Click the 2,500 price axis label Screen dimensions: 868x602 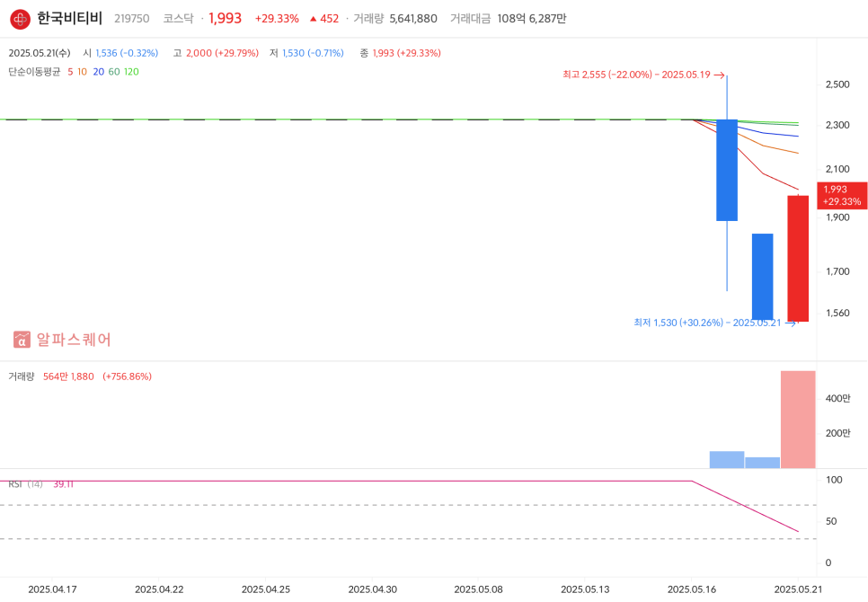coord(837,84)
